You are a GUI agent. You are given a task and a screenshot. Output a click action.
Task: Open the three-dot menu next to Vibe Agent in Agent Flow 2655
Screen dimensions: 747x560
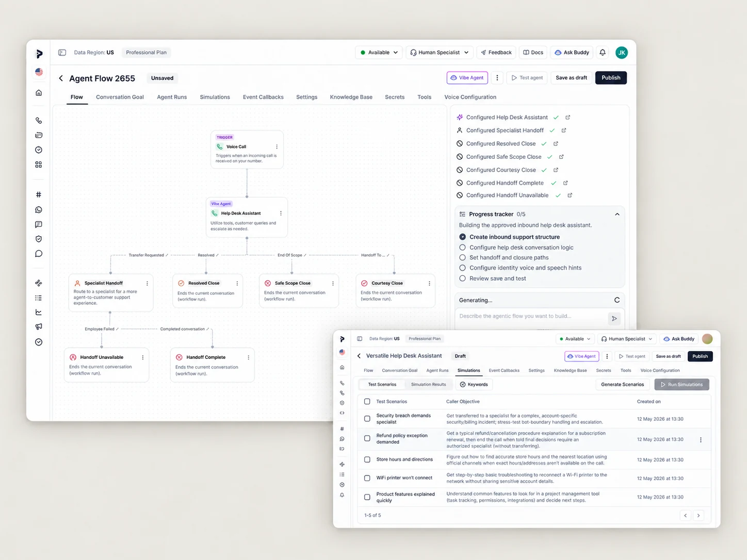[497, 78]
